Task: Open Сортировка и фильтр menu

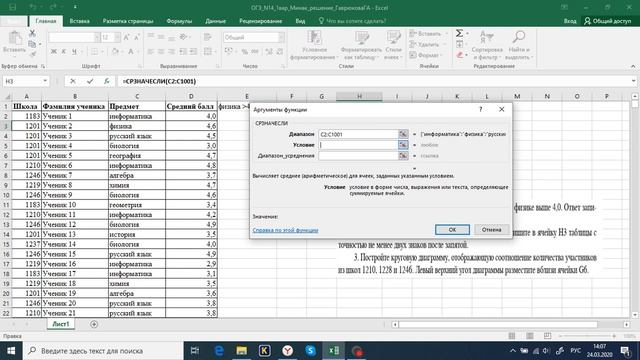Action: tap(487, 45)
